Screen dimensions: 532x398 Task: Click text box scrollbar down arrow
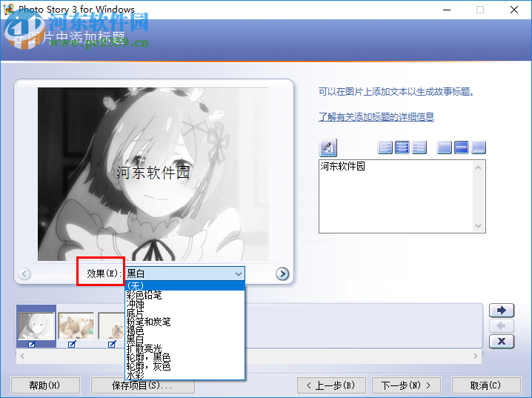[x=479, y=226]
